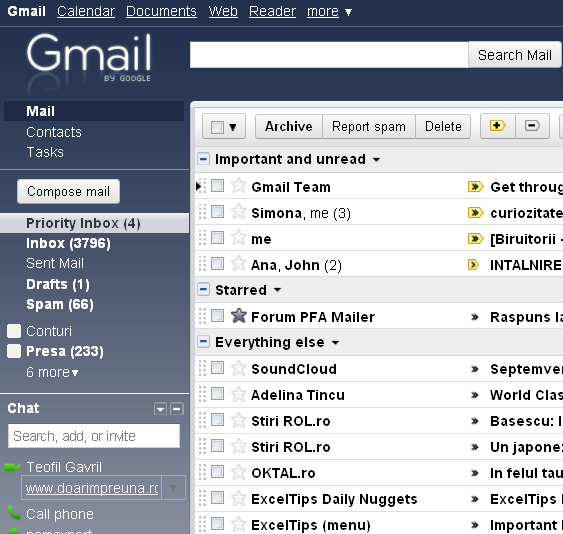Open Inbox (3796) folder
The image size is (563, 534).
point(68,243)
